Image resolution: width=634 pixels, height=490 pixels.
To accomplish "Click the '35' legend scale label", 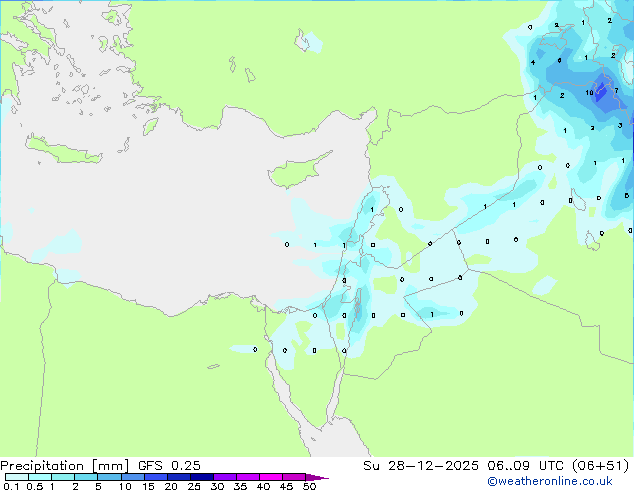I will click(240, 486).
